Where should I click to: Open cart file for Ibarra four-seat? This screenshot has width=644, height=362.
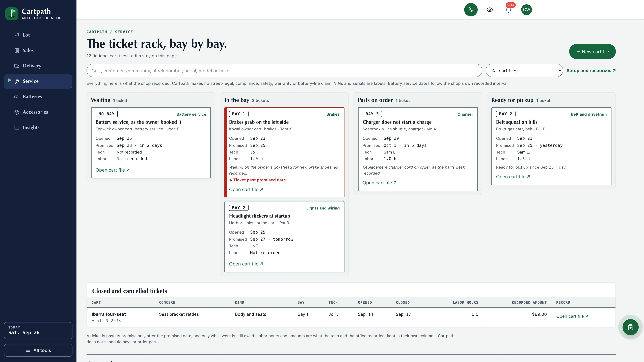pyautogui.click(x=572, y=316)
